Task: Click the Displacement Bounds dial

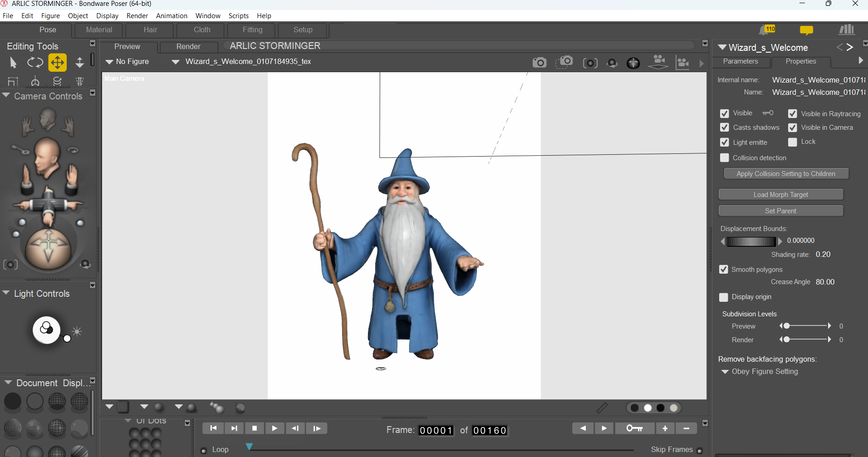Action: click(751, 241)
